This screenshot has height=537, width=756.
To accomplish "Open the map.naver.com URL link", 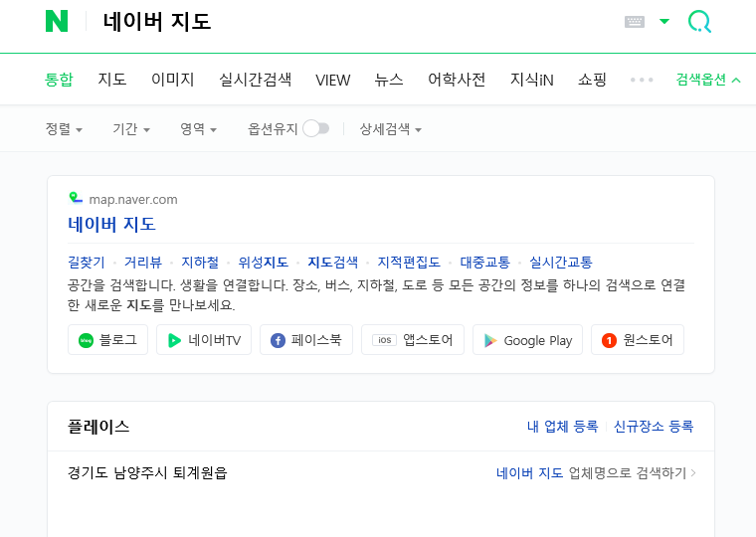I will click(x=133, y=199).
